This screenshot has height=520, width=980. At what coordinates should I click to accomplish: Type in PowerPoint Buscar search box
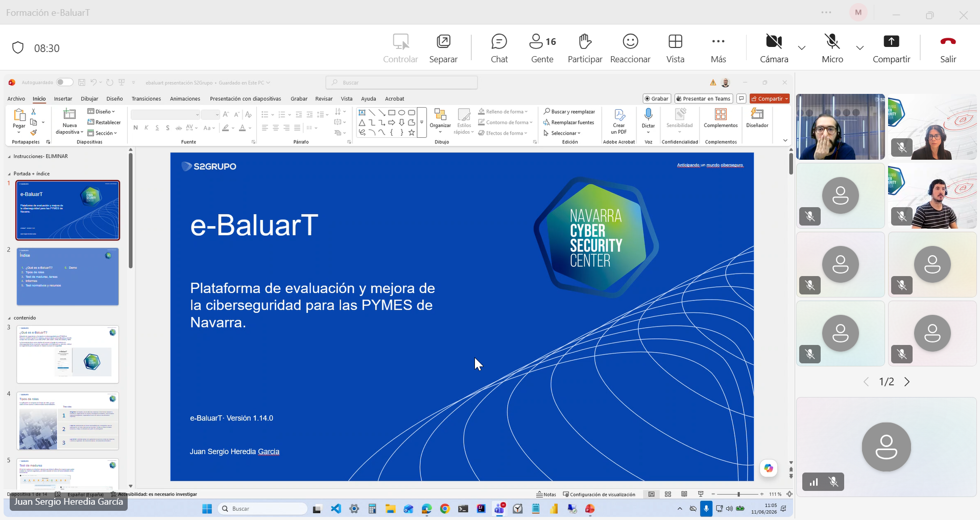(401, 82)
